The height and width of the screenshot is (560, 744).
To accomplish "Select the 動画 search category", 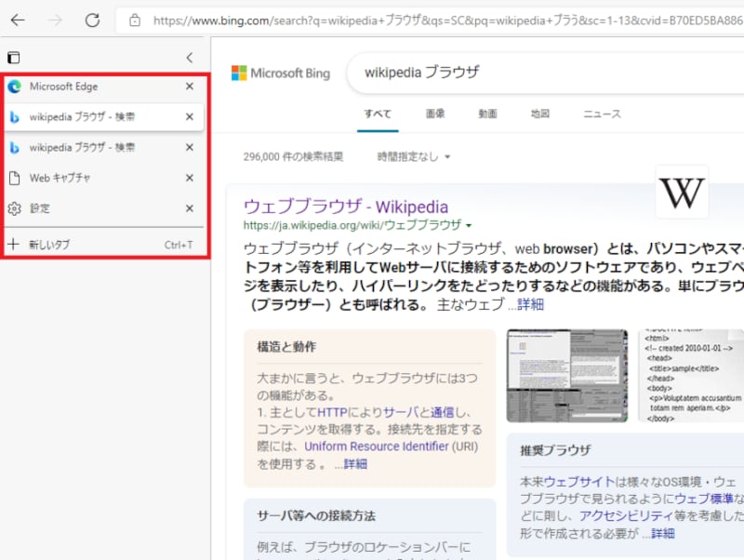I will [x=487, y=114].
